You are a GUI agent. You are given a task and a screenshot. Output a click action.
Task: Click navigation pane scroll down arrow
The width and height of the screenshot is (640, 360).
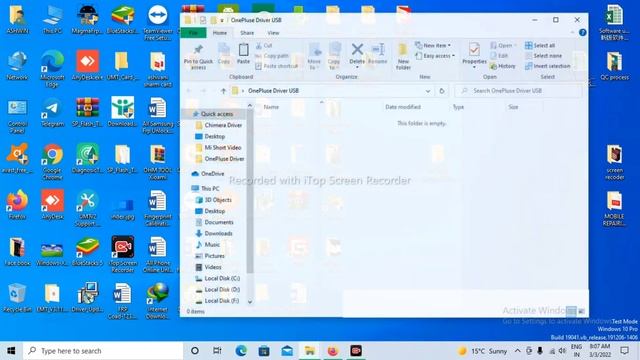click(x=250, y=302)
